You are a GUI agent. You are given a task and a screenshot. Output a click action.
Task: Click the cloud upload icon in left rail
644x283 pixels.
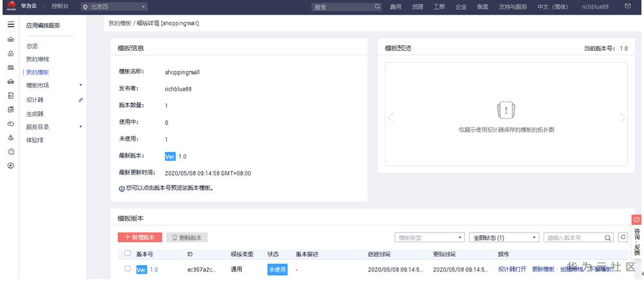click(x=11, y=123)
